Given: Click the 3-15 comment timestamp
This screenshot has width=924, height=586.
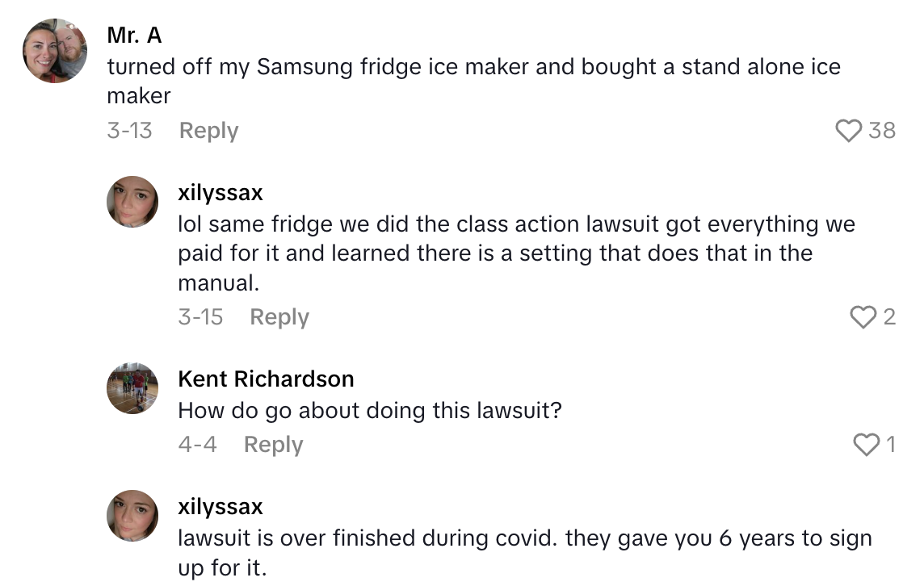Looking at the screenshot, I should click(x=200, y=317).
